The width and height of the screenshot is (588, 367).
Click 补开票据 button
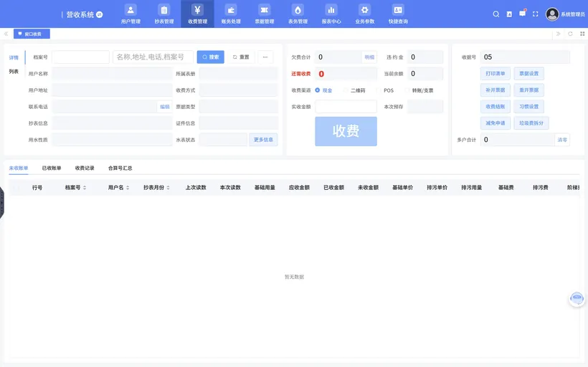[x=495, y=90]
